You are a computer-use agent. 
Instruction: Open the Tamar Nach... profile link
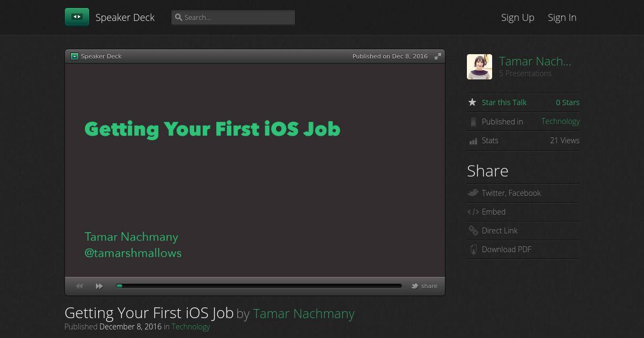pos(535,61)
